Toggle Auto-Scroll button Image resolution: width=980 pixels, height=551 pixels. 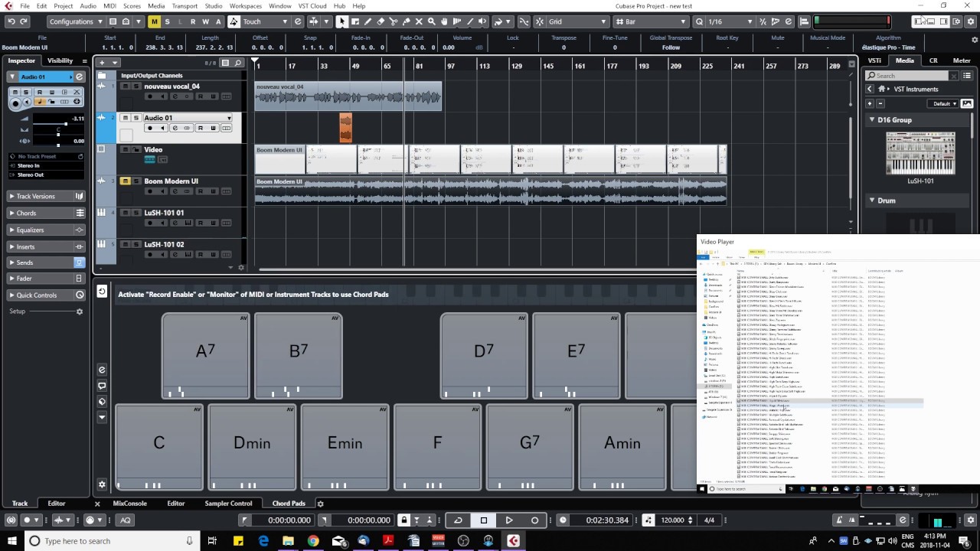313,21
